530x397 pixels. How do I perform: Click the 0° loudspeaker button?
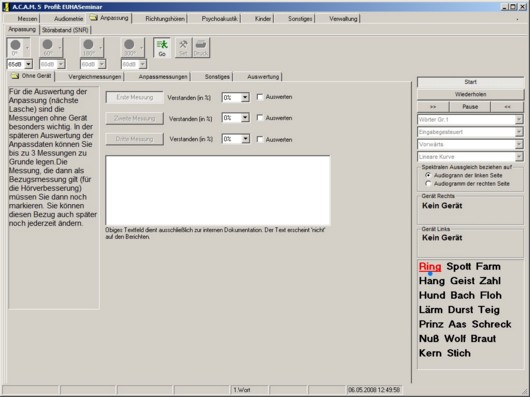pos(15,48)
